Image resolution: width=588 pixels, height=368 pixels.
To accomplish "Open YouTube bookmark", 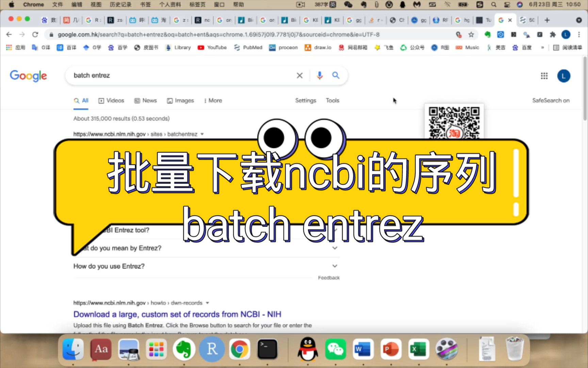I will (212, 47).
